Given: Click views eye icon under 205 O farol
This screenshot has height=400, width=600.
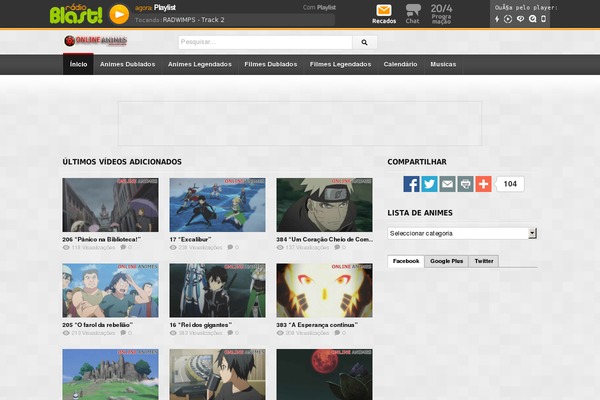Looking at the screenshot, I should 66,333.
